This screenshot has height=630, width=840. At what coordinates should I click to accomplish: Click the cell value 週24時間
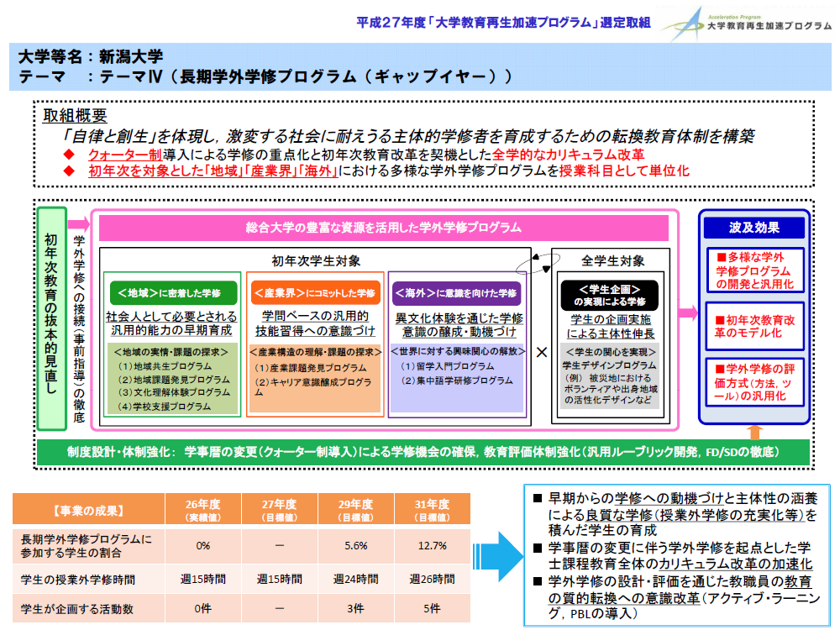355,579
